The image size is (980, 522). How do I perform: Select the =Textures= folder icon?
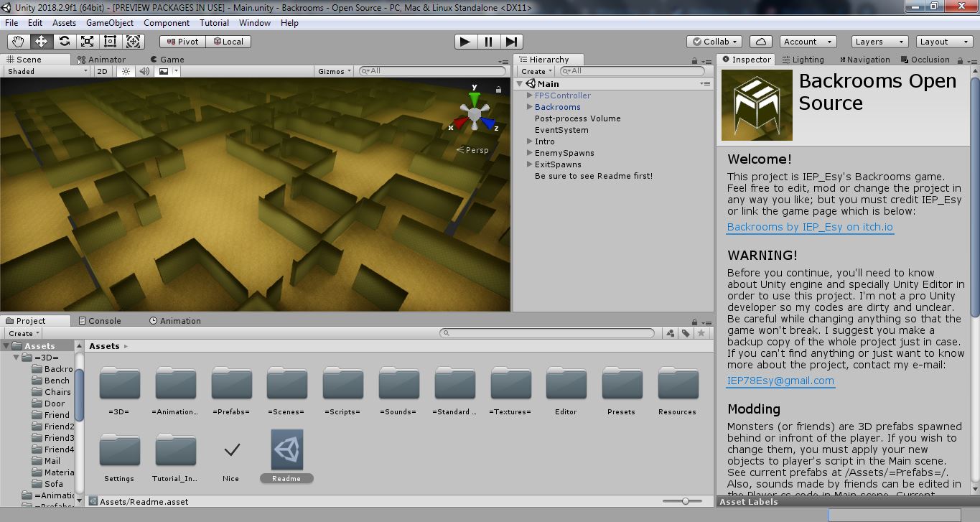click(510, 383)
